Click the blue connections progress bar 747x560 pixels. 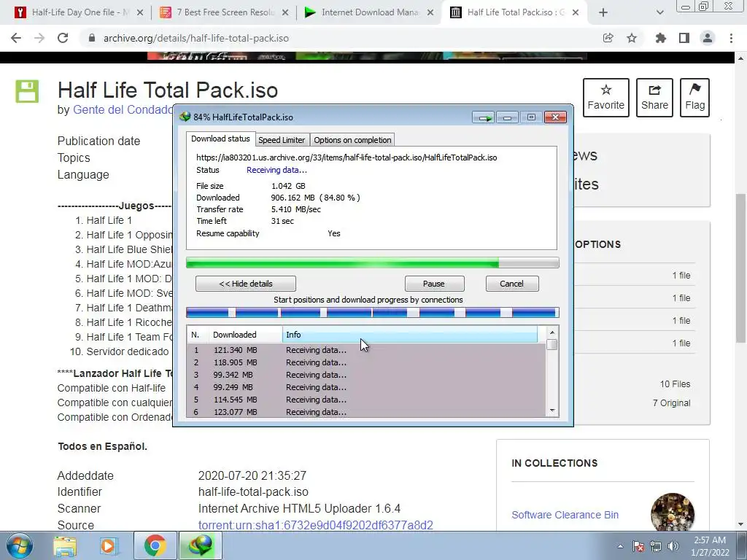point(373,313)
